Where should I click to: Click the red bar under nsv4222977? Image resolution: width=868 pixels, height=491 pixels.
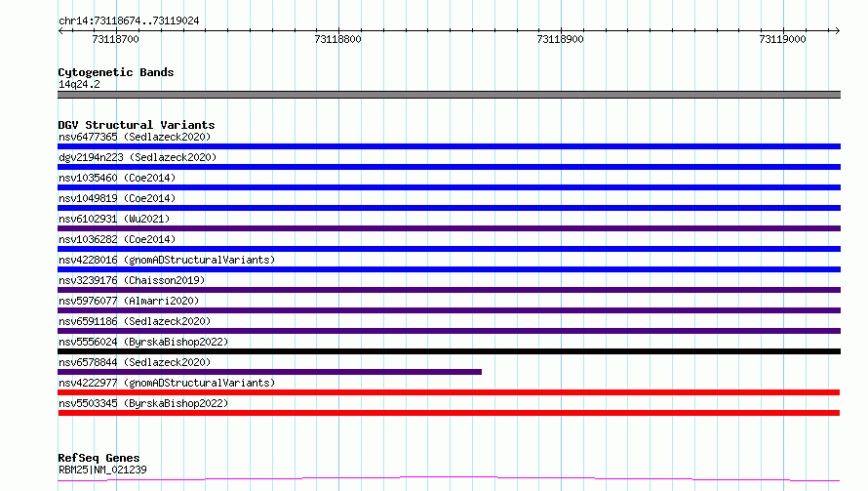(449, 392)
